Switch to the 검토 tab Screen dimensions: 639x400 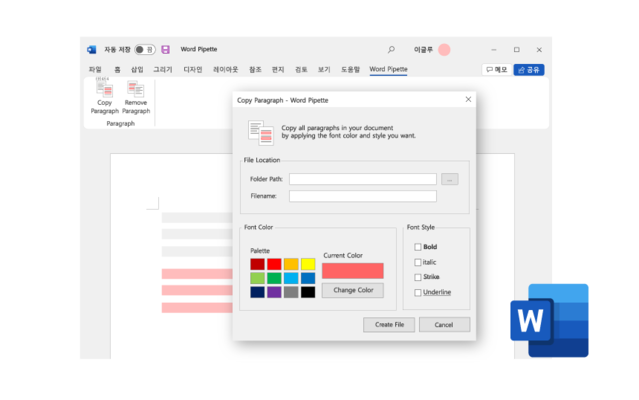pyautogui.click(x=301, y=70)
